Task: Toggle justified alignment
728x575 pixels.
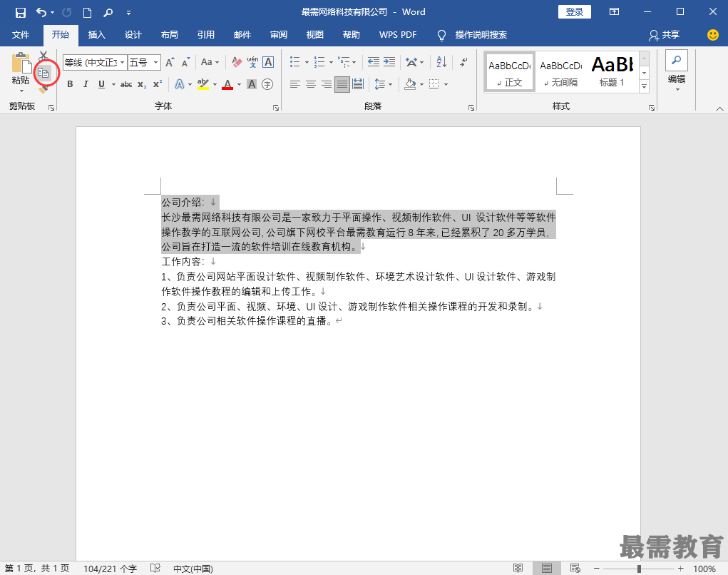Action: [x=342, y=84]
